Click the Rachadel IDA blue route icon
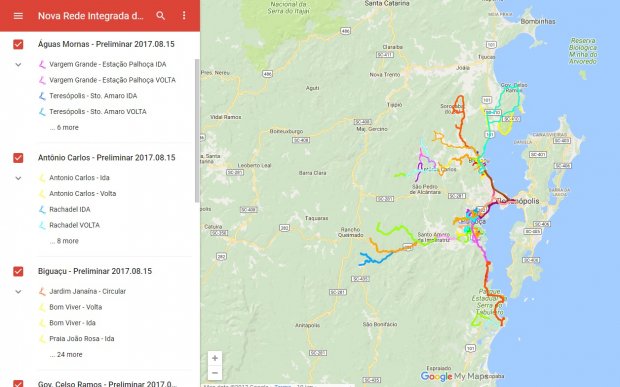Viewport: 620px width, 387px height. (42, 210)
